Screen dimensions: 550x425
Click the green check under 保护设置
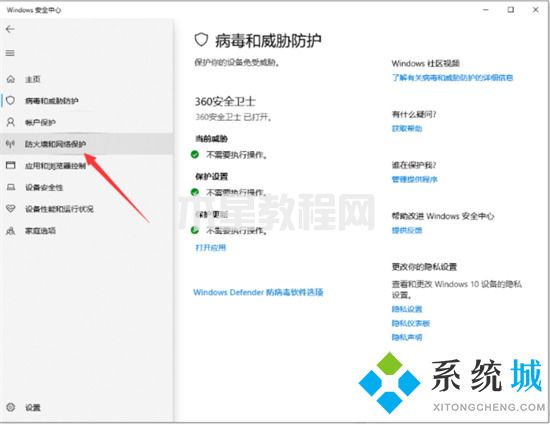coord(195,192)
